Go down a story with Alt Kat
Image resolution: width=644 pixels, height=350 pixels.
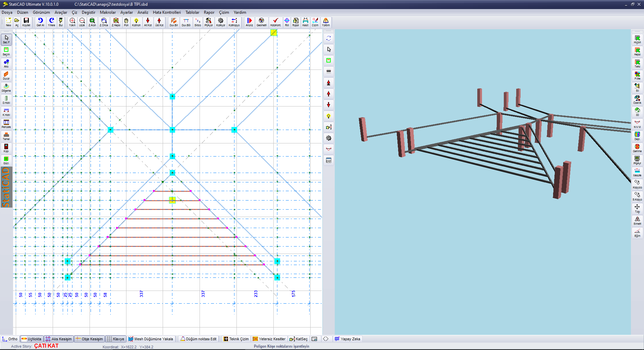(148, 22)
